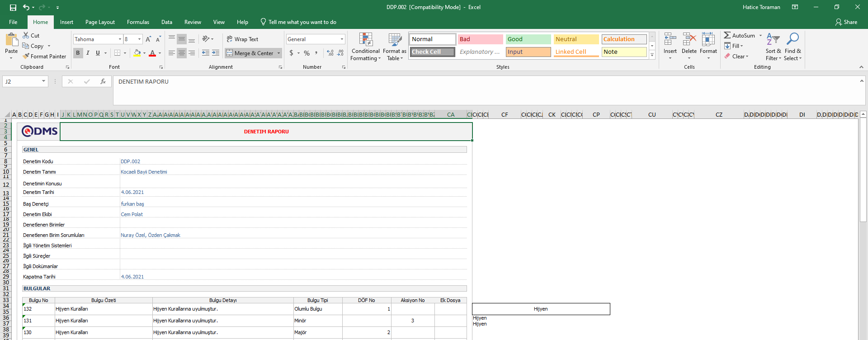
Task: Click the Save icon in the title bar
Action: (13, 7)
